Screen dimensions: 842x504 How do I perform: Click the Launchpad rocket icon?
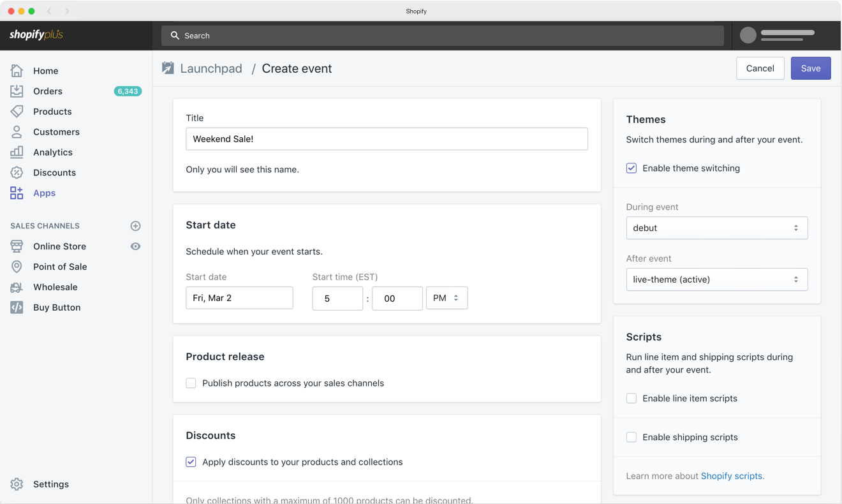pyautogui.click(x=168, y=68)
